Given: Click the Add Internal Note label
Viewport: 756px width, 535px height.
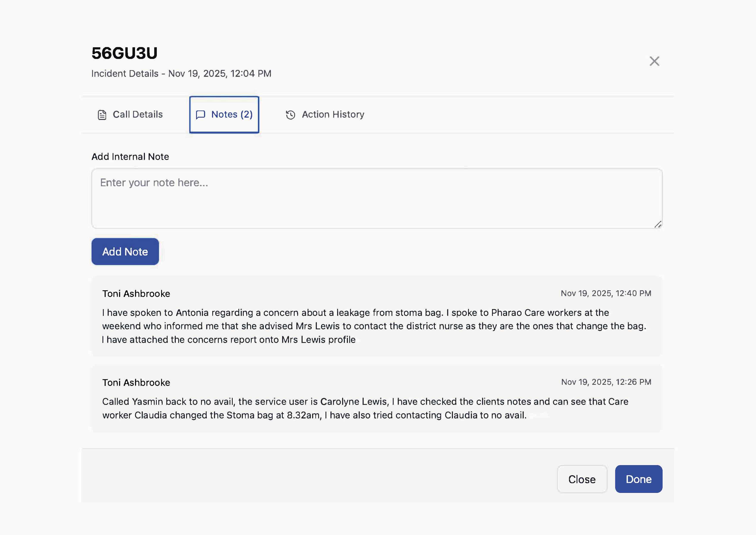Looking at the screenshot, I should (x=130, y=156).
